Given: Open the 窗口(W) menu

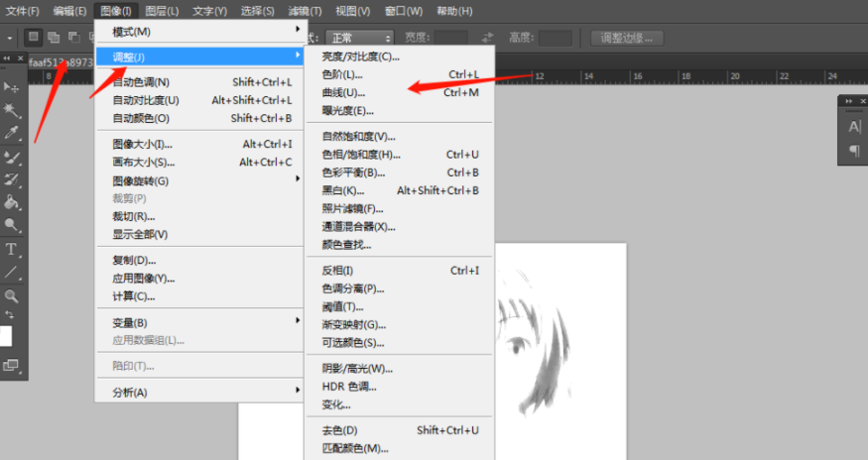Looking at the screenshot, I should pyautogui.click(x=403, y=11).
